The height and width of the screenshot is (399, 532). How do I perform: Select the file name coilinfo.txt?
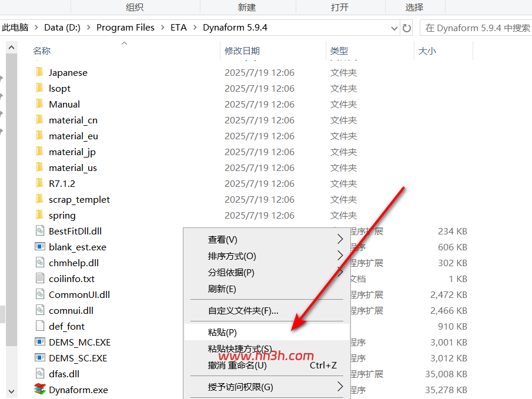[72, 279]
